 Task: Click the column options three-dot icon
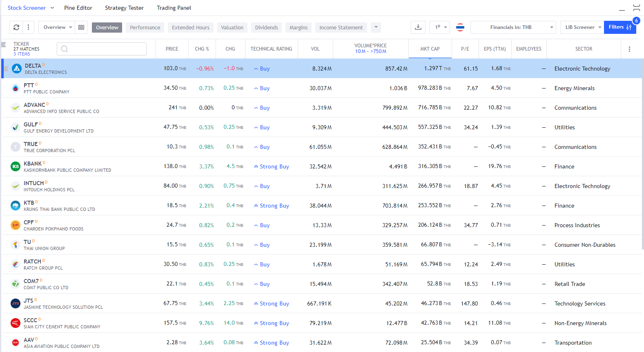629,49
